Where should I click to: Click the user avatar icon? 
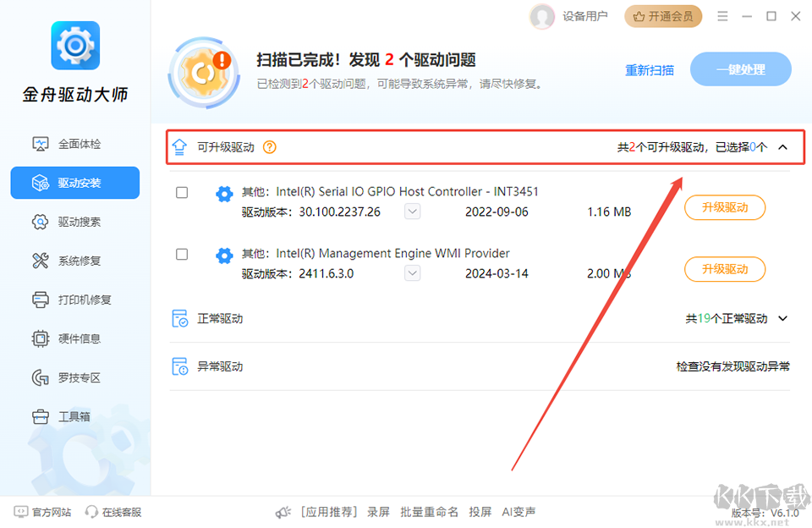(x=541, y=17)
